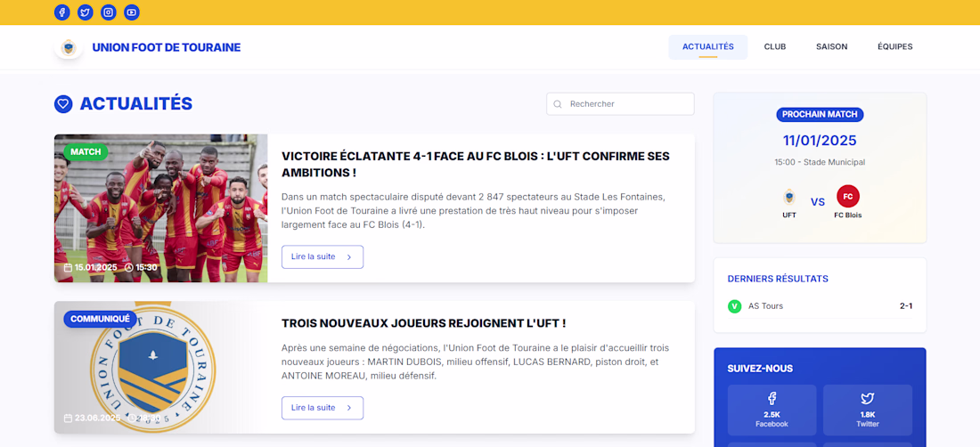Image resolution: width=980 pixels, height=447 pixels.
Task: Open the Saison menu item
Action: (x=832, y=47)
